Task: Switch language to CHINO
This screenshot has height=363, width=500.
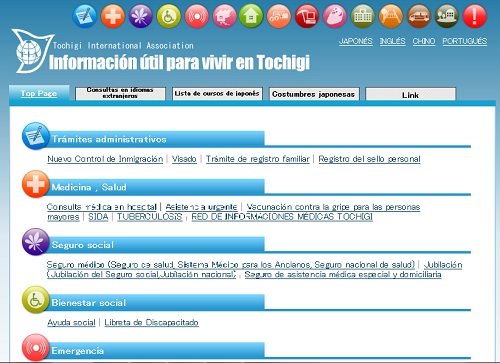Action: (x=424, y=41)
